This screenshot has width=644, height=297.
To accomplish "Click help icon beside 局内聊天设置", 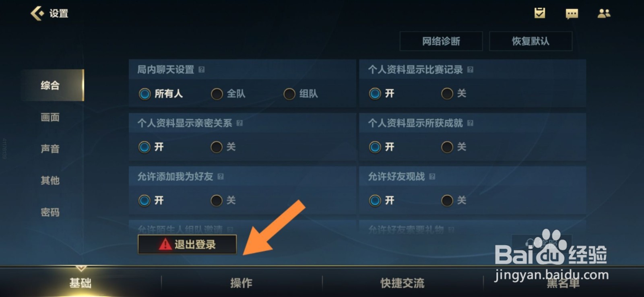I will (202, 70).
